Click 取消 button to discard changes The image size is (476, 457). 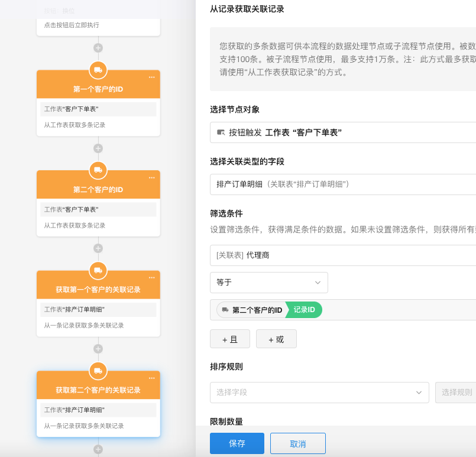click(x=298, y=443)
